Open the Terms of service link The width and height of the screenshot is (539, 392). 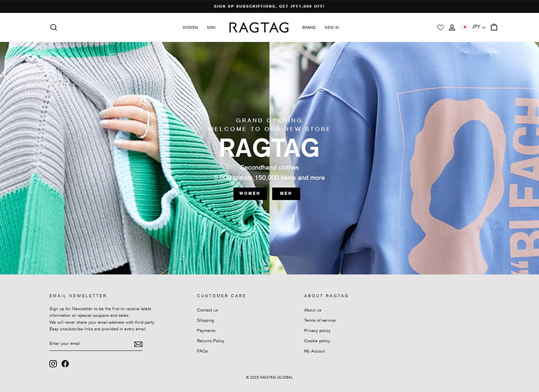tap(319, 320)
